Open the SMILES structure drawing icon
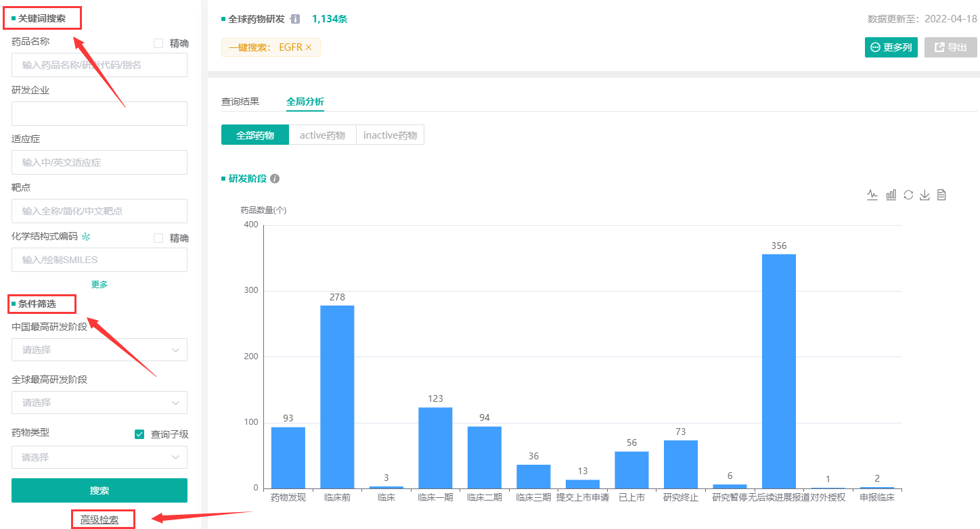 click(86, 237)
